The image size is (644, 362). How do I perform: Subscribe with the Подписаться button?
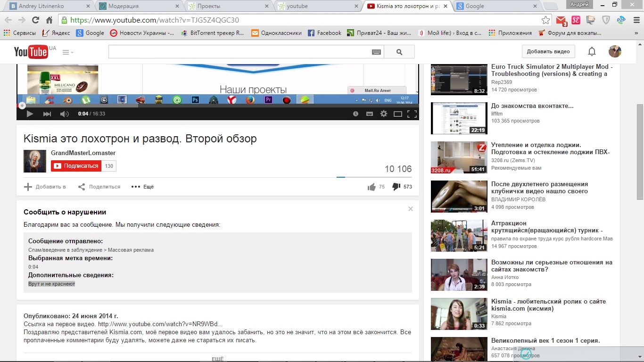pos(76,166)
